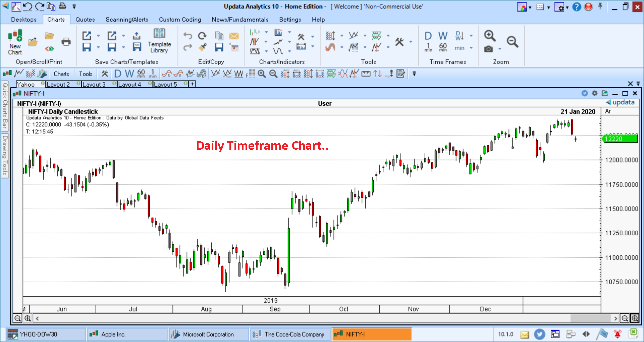Click the help question mark icon
Image resolution: width=644 pixels, height=342 pixels.
tap(576, 7)
